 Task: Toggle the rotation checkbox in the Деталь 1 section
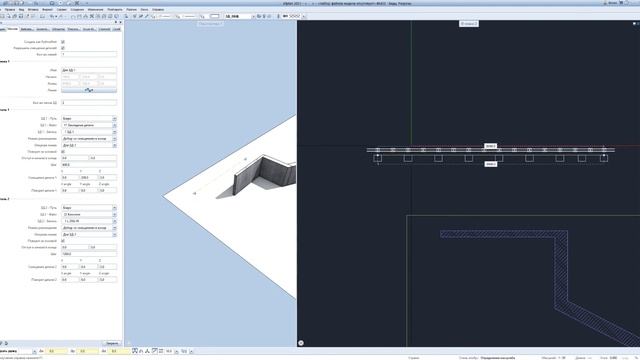(63, 151)
